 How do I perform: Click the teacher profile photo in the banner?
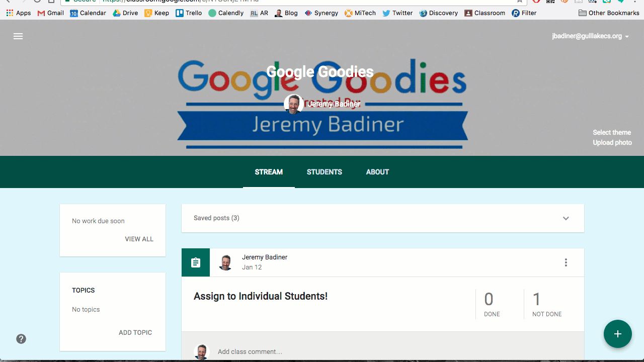pos(294,104)
